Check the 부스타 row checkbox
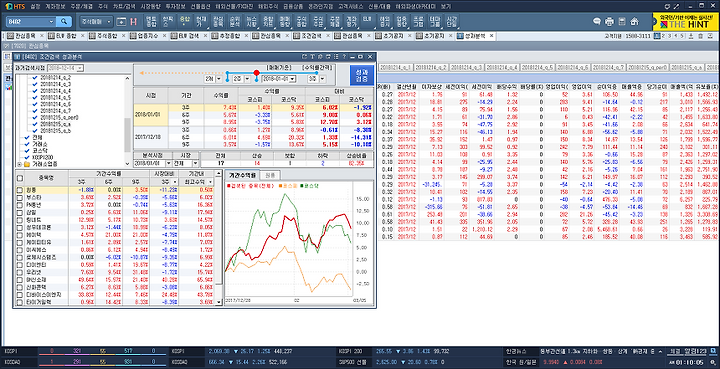The width and height of the screenshot is (720, 369). (x=20, y=197)
